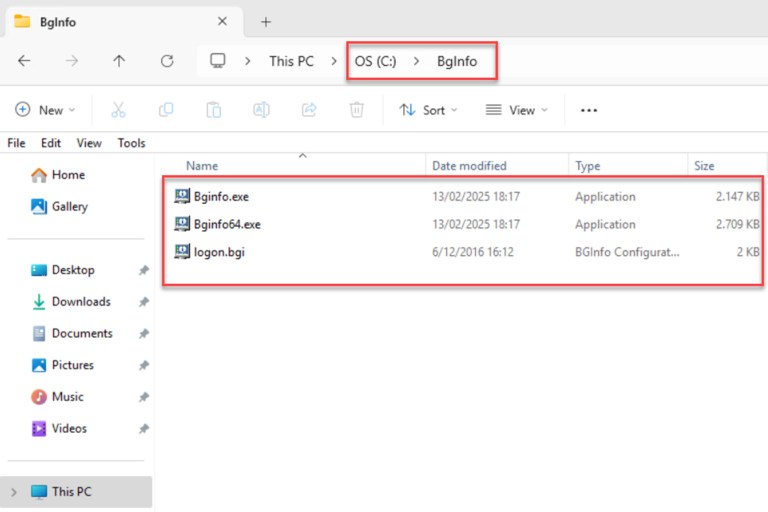Click OS (C:) in the address bar
Image resolution: width=768 pixels, height=512 pixels.
click(x=375, y=61)
